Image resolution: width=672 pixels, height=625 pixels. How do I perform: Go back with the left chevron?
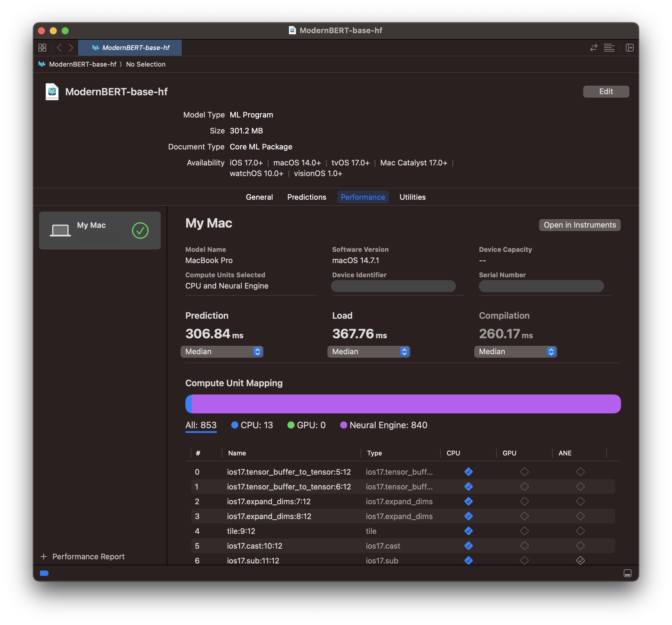click(60, 48)
